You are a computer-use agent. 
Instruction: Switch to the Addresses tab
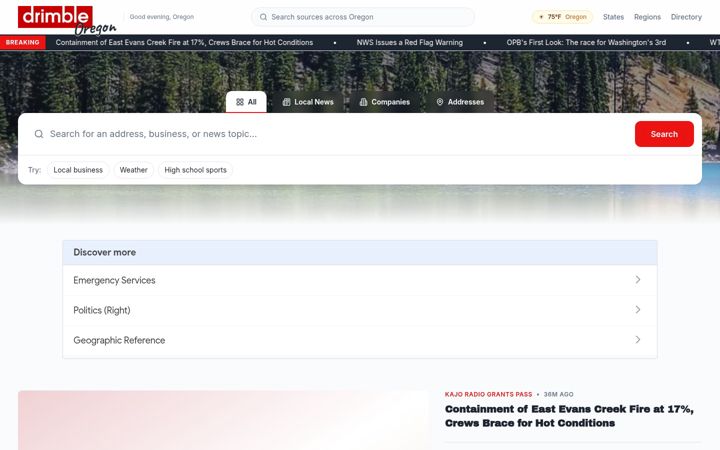460,102
